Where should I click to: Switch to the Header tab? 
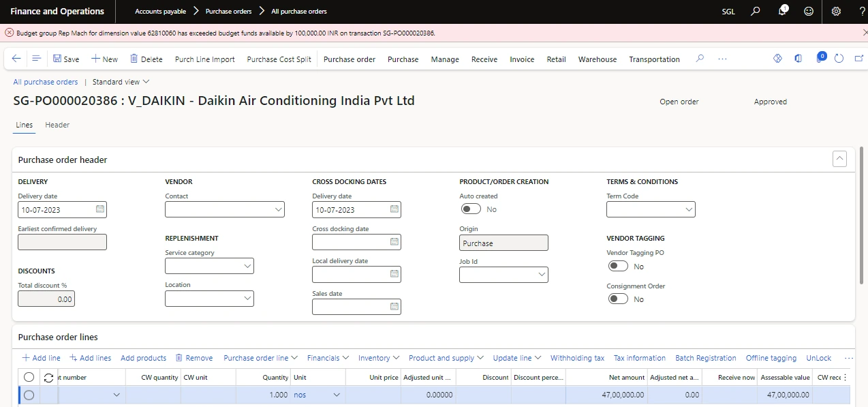pos(57,125)
